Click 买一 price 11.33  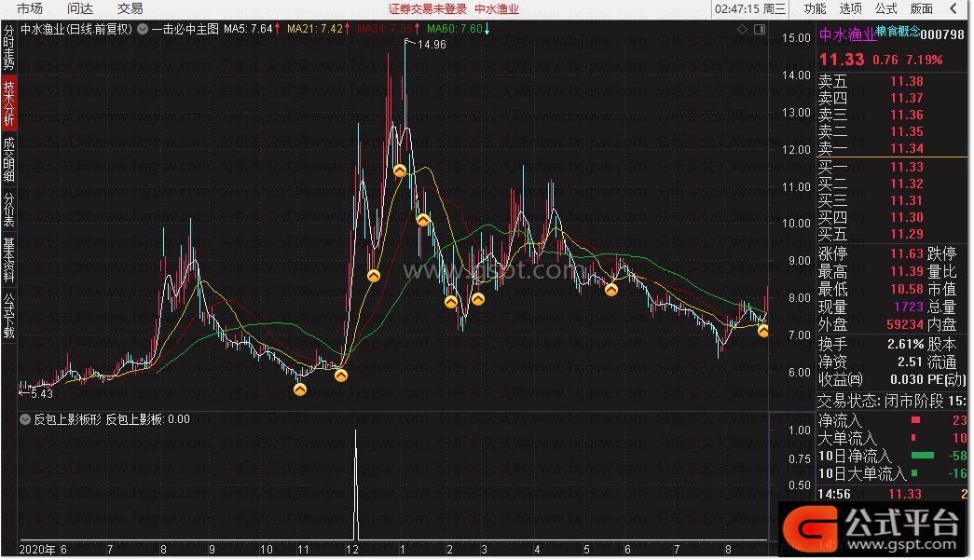906,167
